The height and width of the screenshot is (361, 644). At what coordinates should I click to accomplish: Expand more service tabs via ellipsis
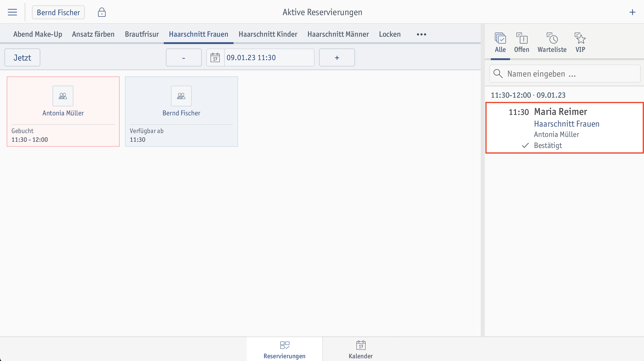(422, 34)
